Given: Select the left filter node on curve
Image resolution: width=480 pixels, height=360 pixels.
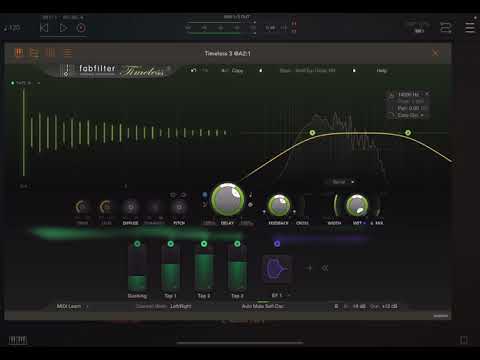Looking at the screenshot, I should [x=312, y=133].
